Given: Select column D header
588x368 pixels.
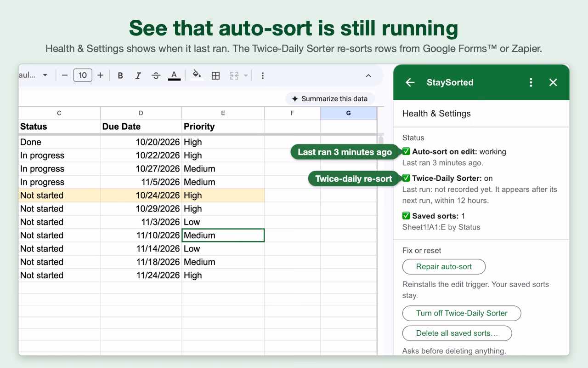Looking at the screenshot, I should [141, 113].
